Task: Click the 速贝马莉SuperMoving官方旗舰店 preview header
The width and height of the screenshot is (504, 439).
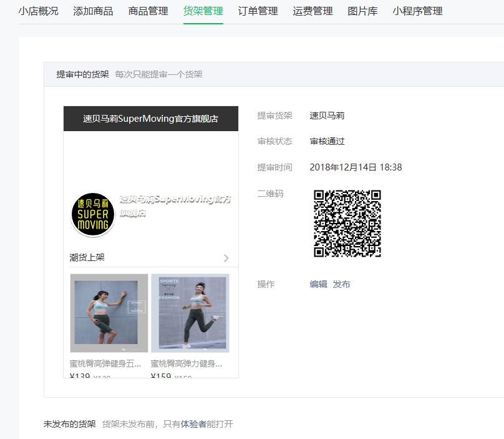Action: tap(151, 119)
